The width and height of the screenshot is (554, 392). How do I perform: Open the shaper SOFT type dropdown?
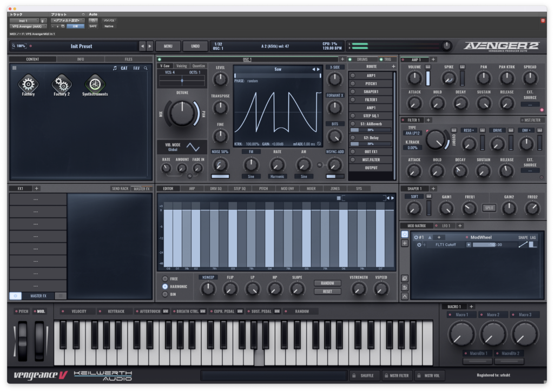tap(414, 197)
